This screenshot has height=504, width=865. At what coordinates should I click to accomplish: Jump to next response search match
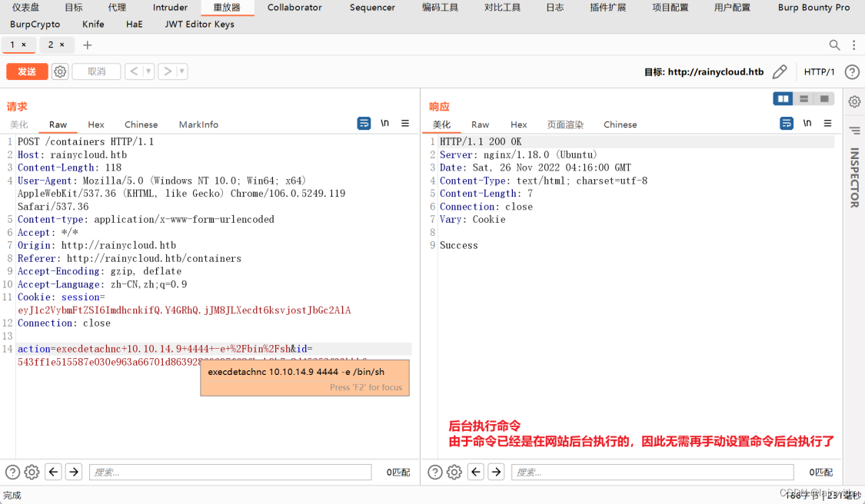click(497, 472)
